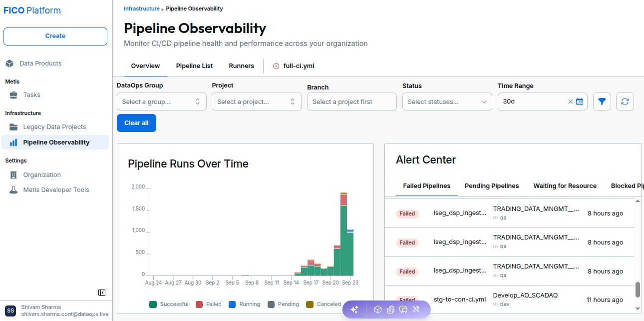Image resolution: width=644 pixels, height=321 pixels.
Task: Click the cube icon in floating toolbar
Action: [378, 309]
